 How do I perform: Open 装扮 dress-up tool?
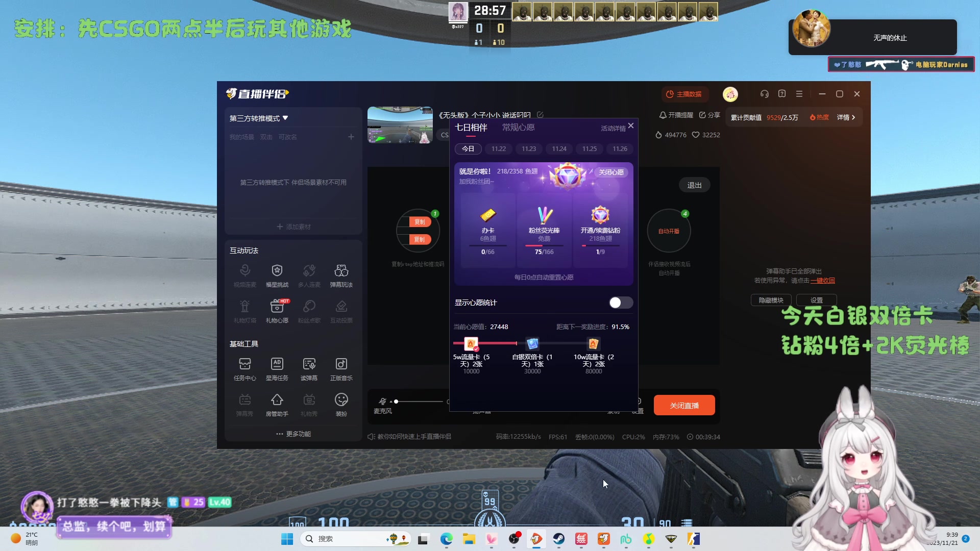click(341, 405)
